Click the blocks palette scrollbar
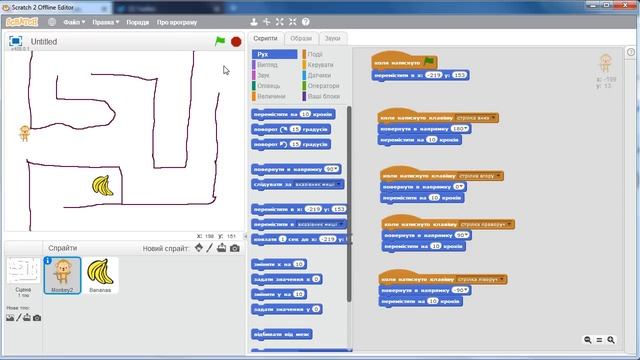The image size is (640, 360). coord(349,204)
